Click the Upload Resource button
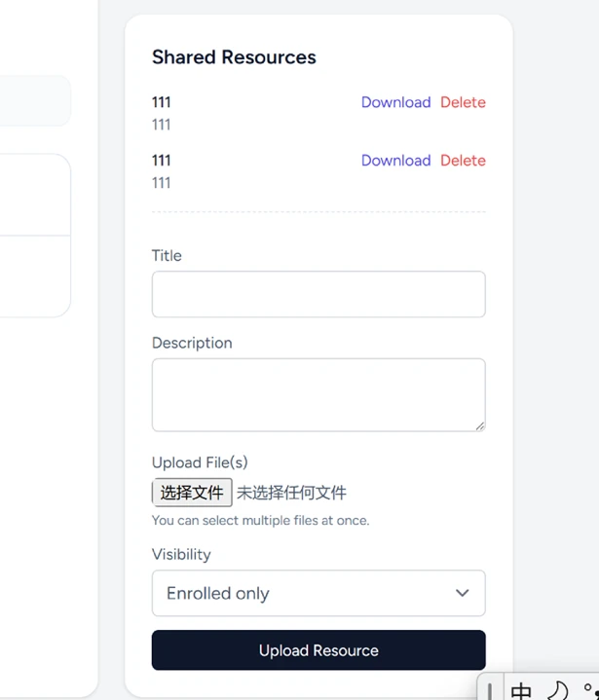This screenshot has width=599, height=700. click(x=318, y=650)
